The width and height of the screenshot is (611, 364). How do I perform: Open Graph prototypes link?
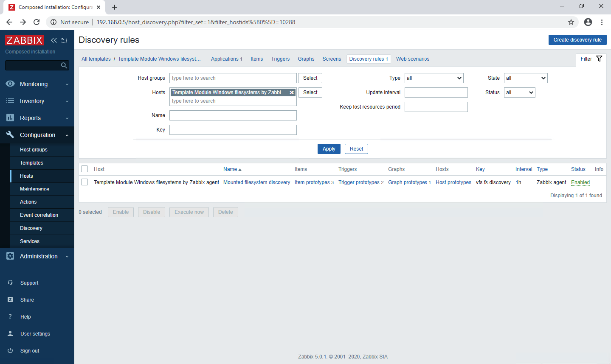point(408,182)
